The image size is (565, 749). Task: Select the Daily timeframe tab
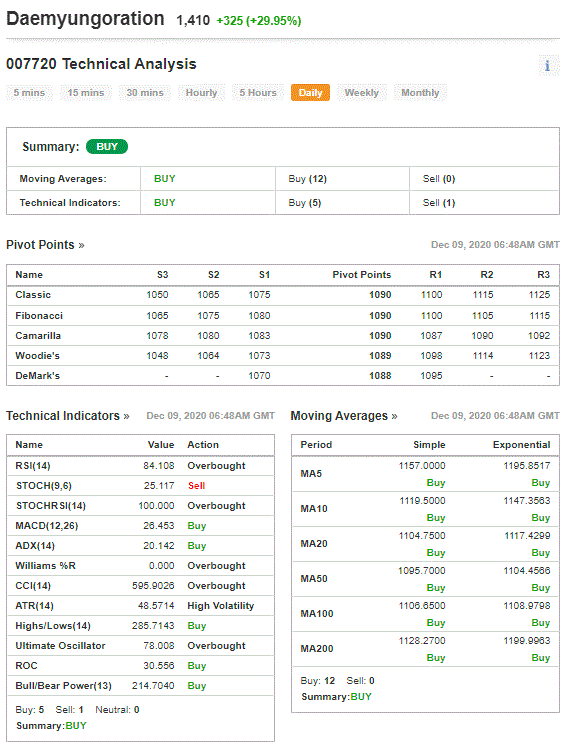point(310,93)
